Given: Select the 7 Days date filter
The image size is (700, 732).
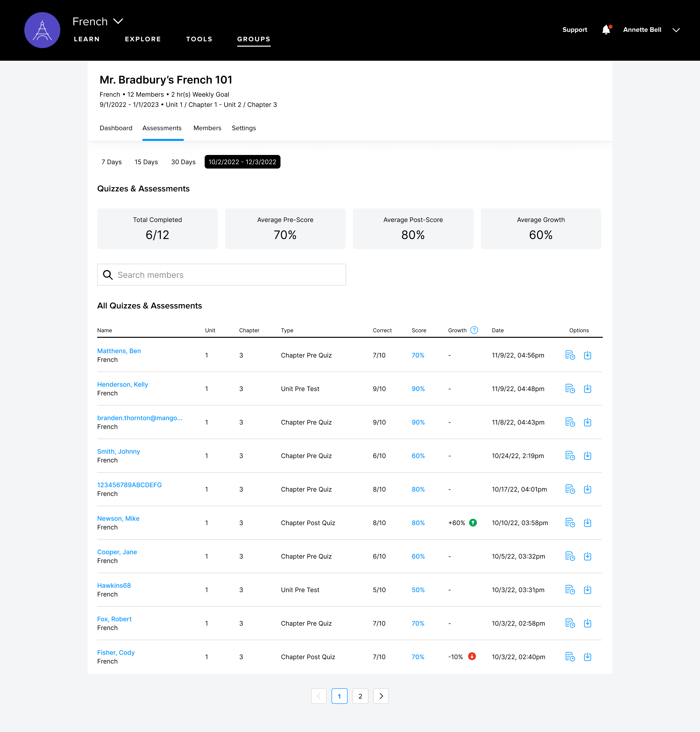Looking at the screenshot, I should 111,162.
